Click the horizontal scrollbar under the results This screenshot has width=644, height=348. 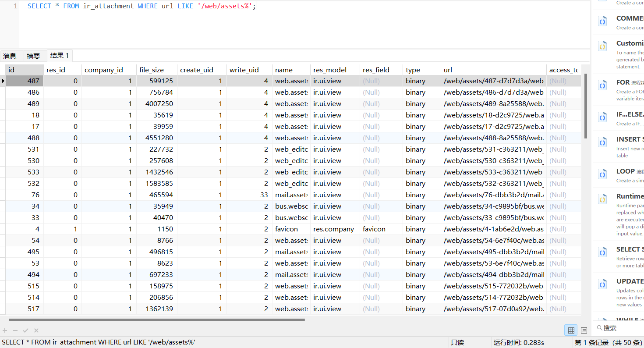(x=156, y=320)
